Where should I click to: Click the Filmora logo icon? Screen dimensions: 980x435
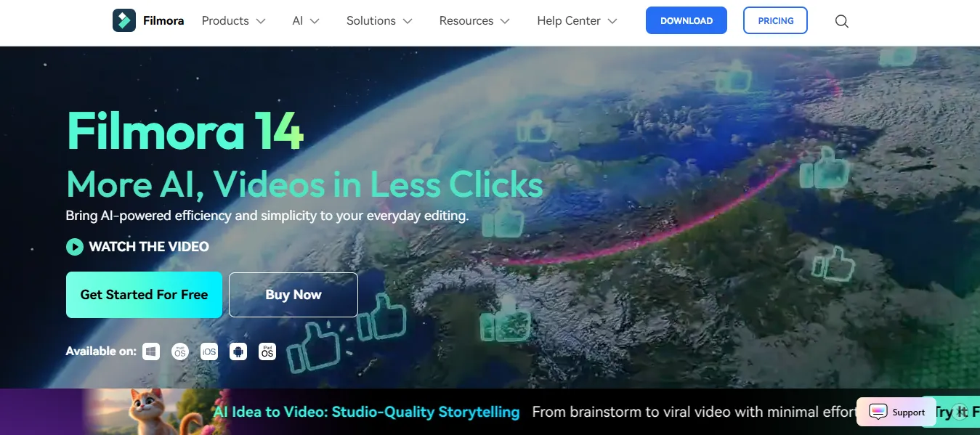coord(124,20)
